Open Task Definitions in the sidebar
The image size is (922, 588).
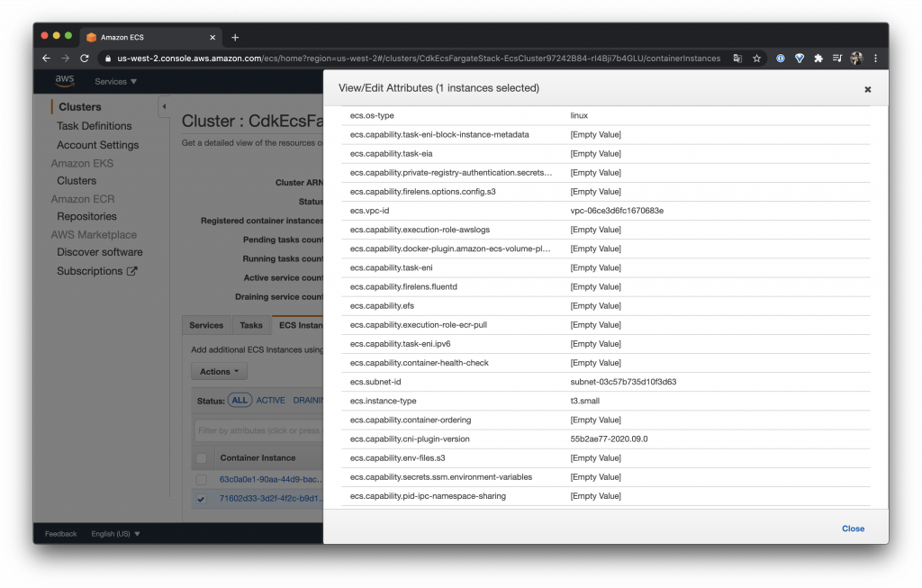[x=94, y=126]
